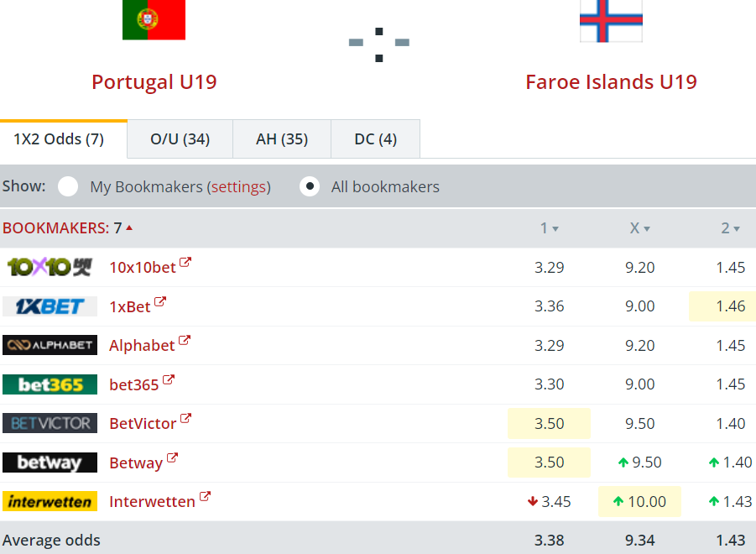Select the All bookmakers radio button

point(310,186)
